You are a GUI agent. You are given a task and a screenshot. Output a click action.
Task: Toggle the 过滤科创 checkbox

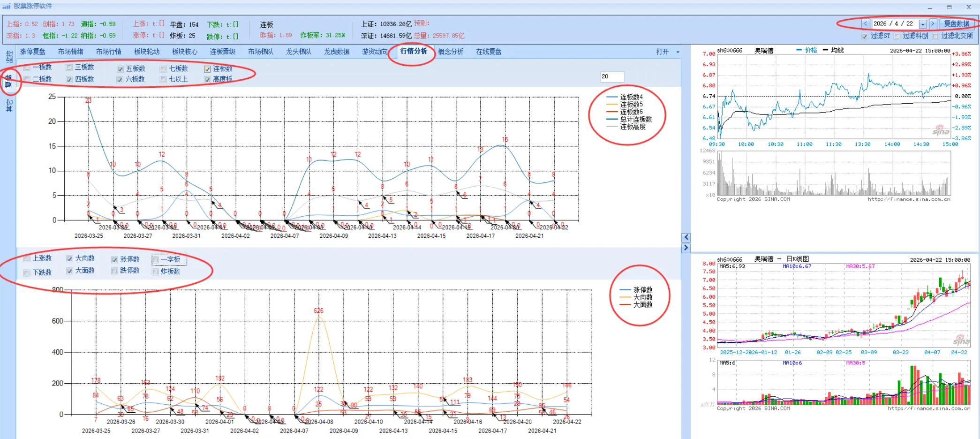[x=897, y=36]
